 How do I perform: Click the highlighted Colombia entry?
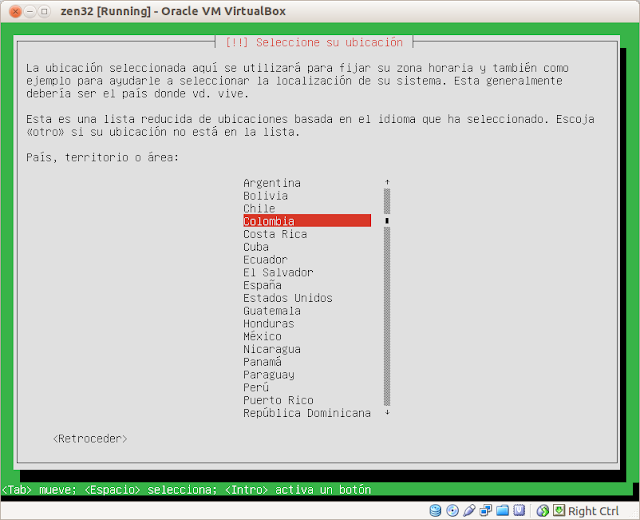307,221
